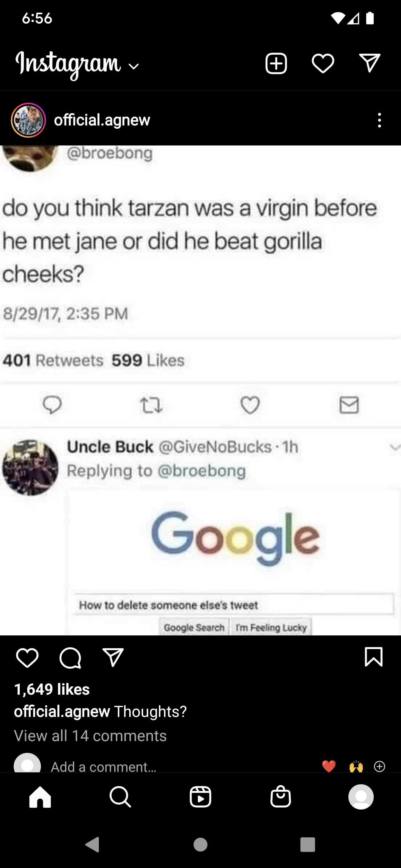The width and height of the screenshot is (401, 868).
Task: React with raised hands emoji shortcut
Action: [356, 766]
